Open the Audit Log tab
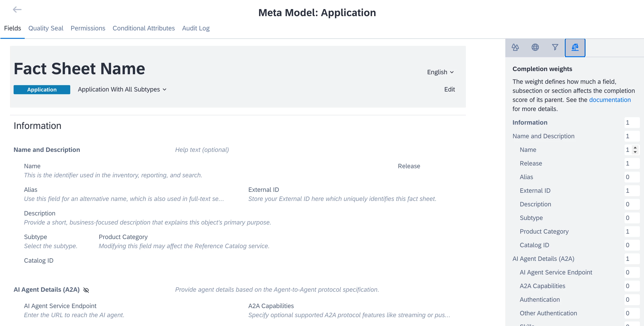Image resolution: width=644 pixels, height=326 pixels. [x=196, y=28]
